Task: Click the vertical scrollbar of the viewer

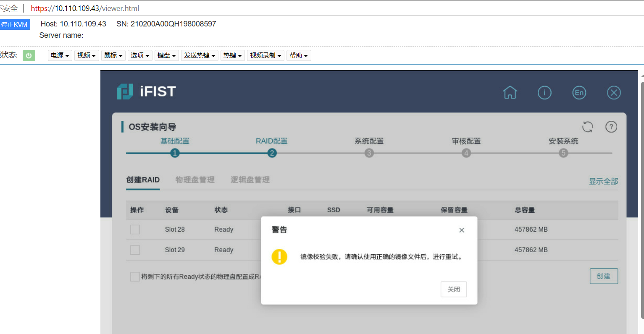Action: (x=642, y=200)
